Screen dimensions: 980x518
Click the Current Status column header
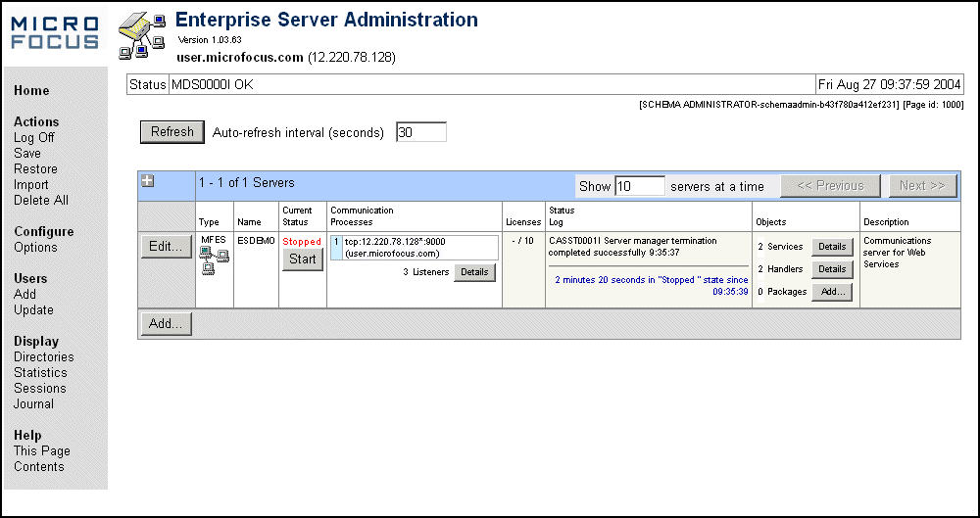pos(296,216)
